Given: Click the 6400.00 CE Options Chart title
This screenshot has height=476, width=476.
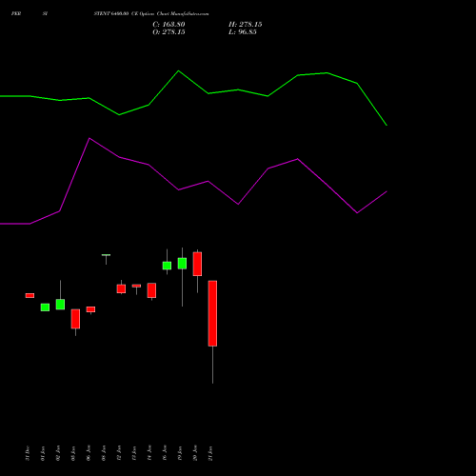Looking at the screenshot, I should [151, 13].
